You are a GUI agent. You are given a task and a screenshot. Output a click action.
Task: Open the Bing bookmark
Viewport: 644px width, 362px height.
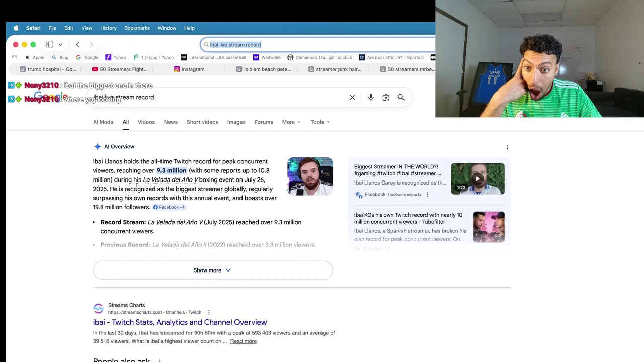[x=60, y=57]
